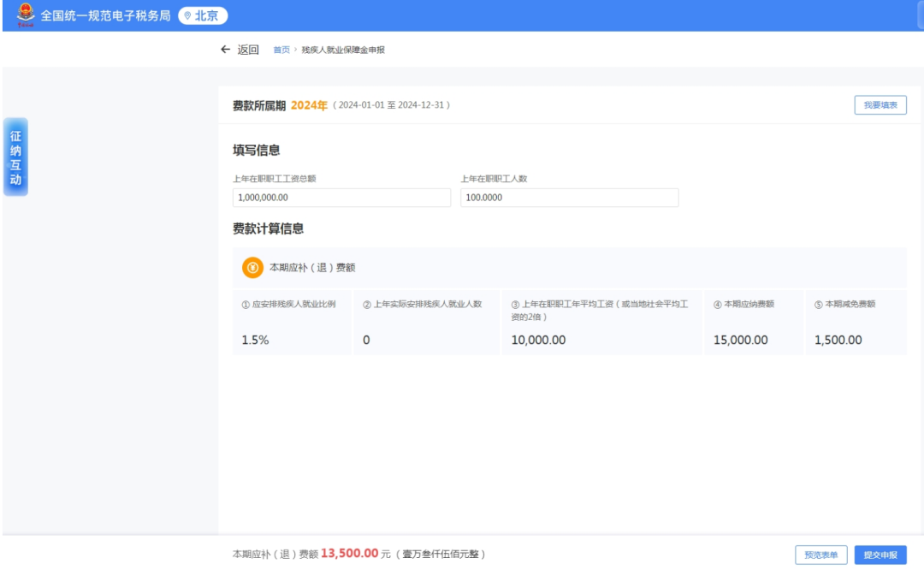Click the orange yuan coin icon
924x576 pixels.
(252, 268)
